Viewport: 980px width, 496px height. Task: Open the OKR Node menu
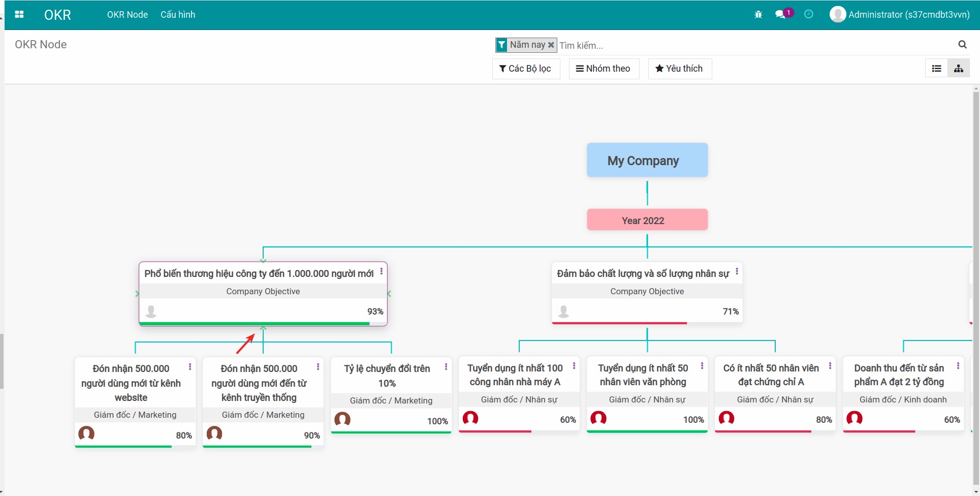click(127, 15)
